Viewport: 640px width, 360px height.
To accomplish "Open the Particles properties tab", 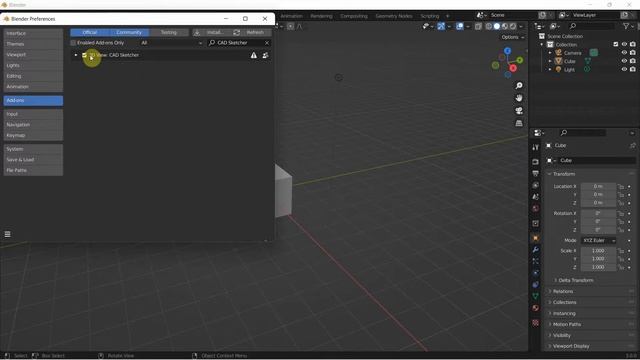I will pos(536,261).
